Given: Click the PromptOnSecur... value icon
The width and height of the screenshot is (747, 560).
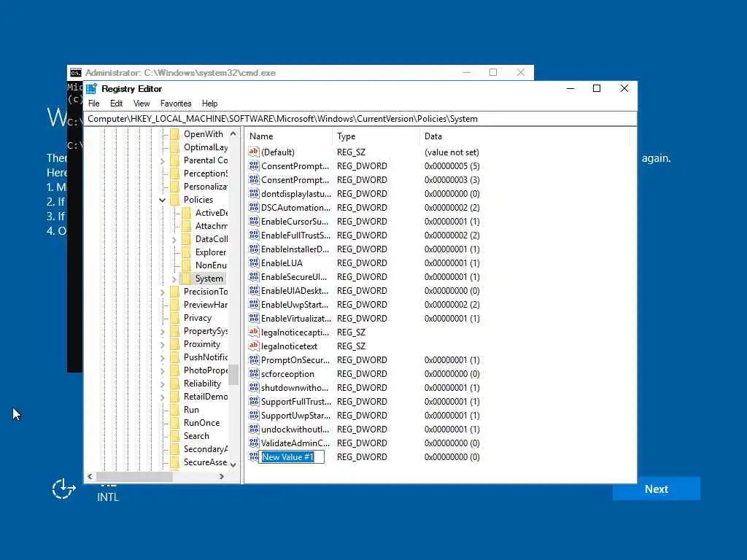Looking at the screenshot, I should [253, 359].
